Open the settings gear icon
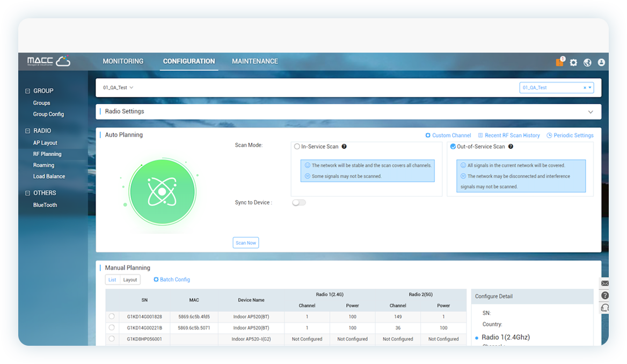The image size is (627, 364). pos(573,62)
